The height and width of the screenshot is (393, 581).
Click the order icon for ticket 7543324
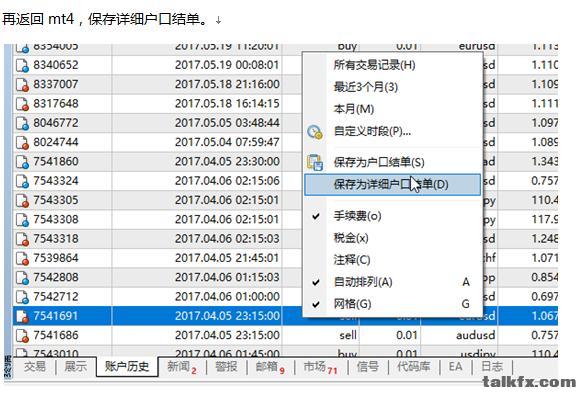tap(22, 181)
